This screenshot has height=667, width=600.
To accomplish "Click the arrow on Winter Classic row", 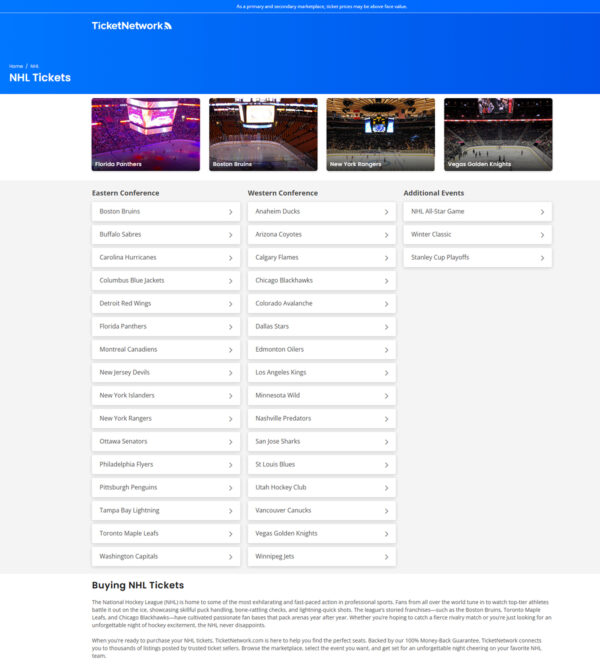I will pyautogui.click(x=542, y=235).
